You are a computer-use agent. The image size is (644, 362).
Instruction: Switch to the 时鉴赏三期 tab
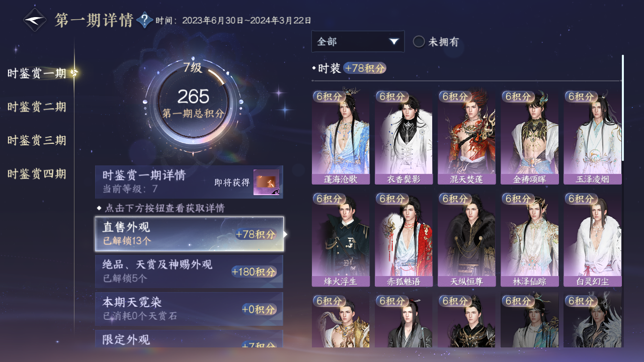(37, 140)
